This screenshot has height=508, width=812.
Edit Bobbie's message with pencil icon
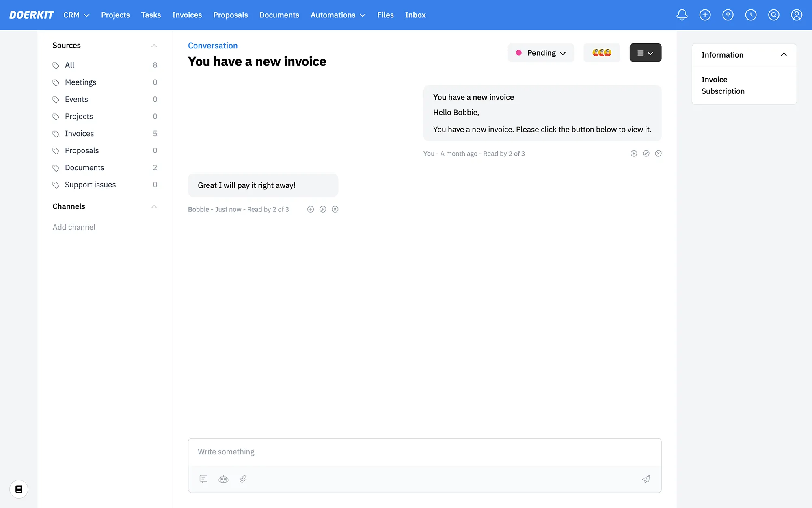[323, 209]
